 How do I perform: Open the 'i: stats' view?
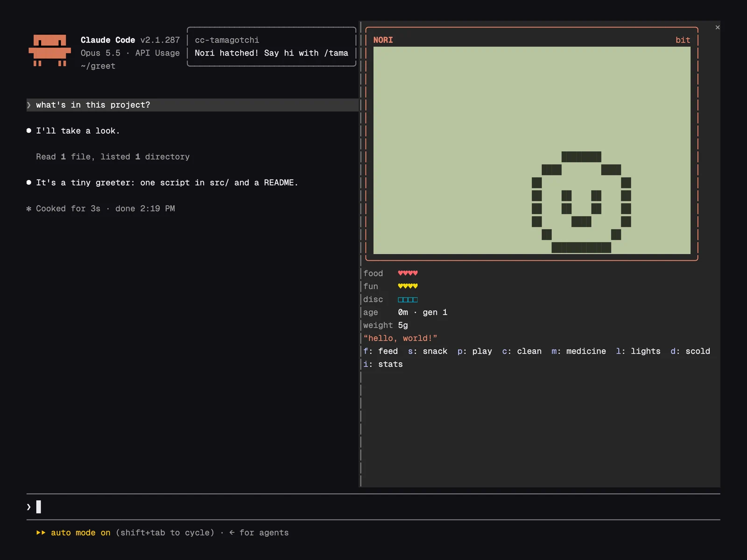(383, 364)
